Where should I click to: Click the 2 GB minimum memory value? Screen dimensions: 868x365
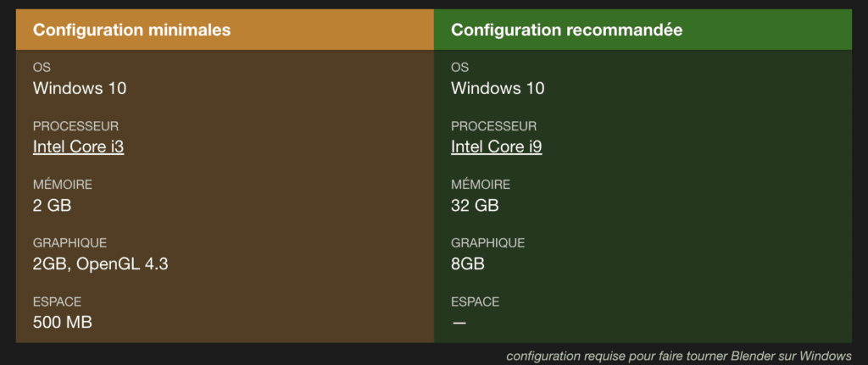(52, 206)
